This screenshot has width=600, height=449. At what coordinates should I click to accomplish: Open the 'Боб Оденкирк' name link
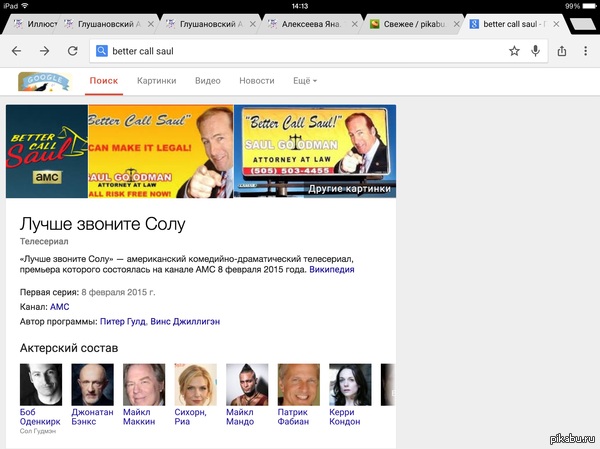[40, 417]
